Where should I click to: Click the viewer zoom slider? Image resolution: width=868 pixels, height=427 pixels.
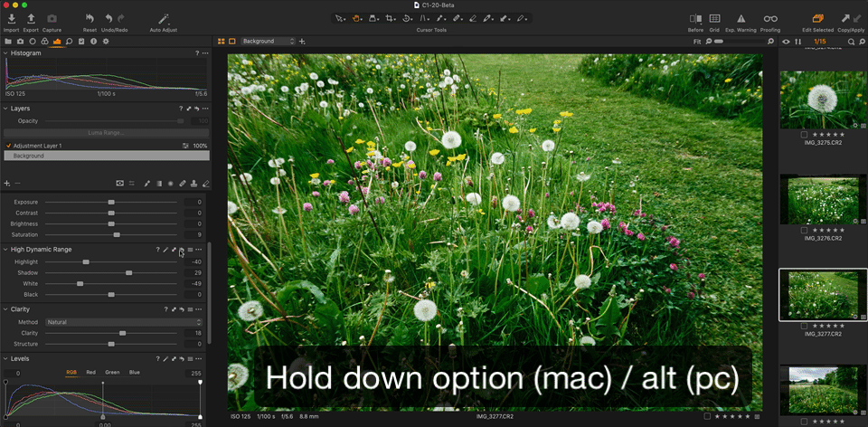point(741,42)
